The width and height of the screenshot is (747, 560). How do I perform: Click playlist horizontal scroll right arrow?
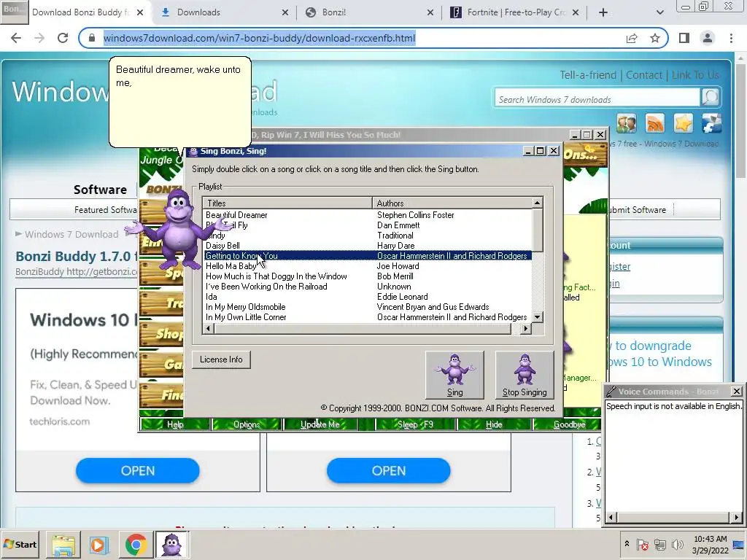(525, 329)
